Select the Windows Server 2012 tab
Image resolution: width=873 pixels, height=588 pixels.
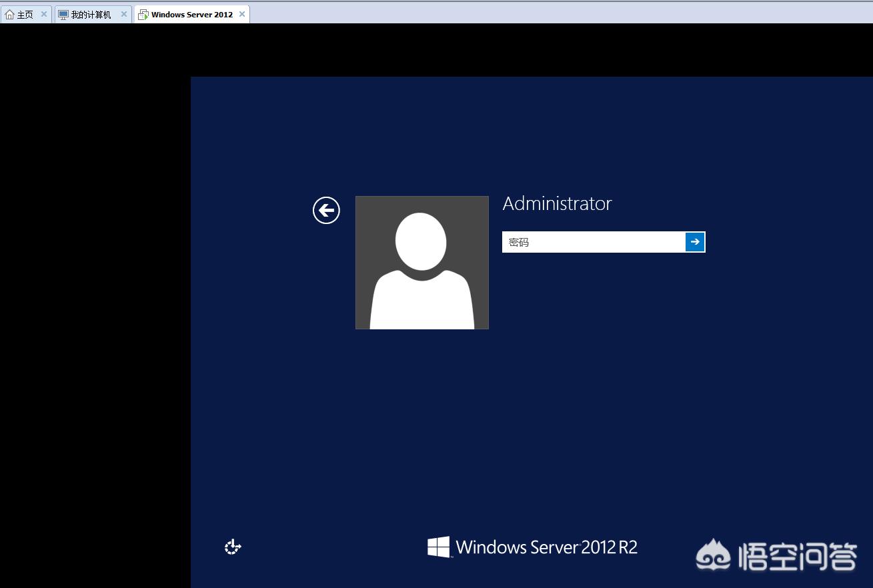pyautogui.click(x=191, y=15)
